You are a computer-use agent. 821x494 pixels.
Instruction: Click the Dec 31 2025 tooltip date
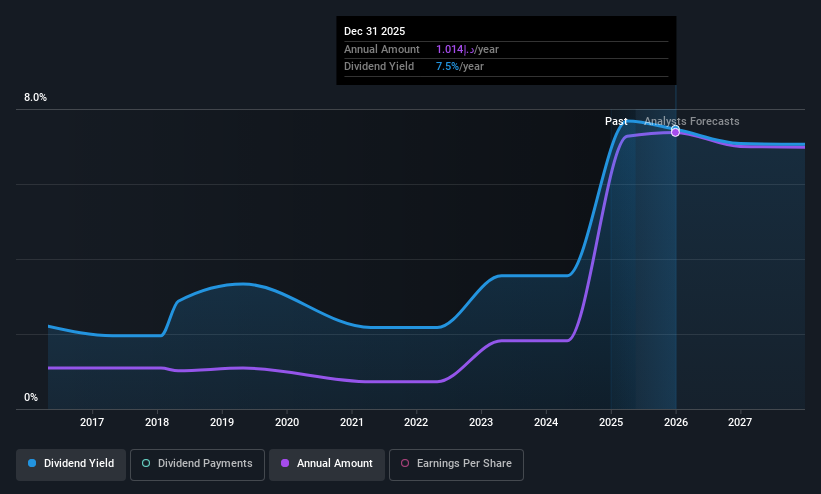click(374, 31)
